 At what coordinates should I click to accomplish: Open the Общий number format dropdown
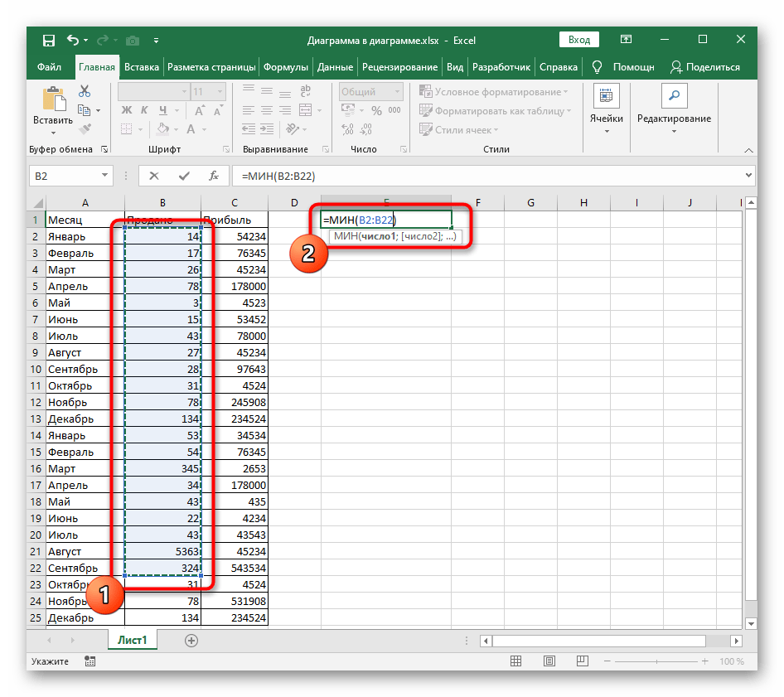tap(398, 92)
